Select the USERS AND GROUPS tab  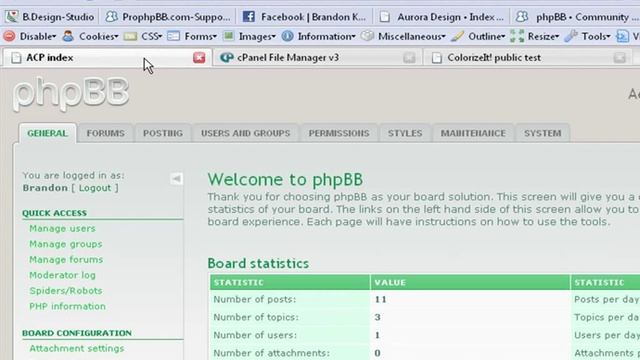click(x=245, y=133)
